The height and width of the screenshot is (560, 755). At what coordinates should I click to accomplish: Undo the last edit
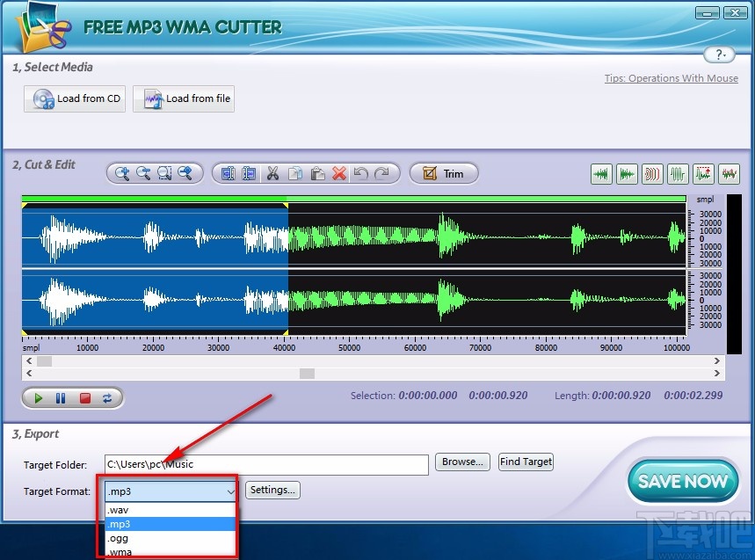tap(360, 173)
